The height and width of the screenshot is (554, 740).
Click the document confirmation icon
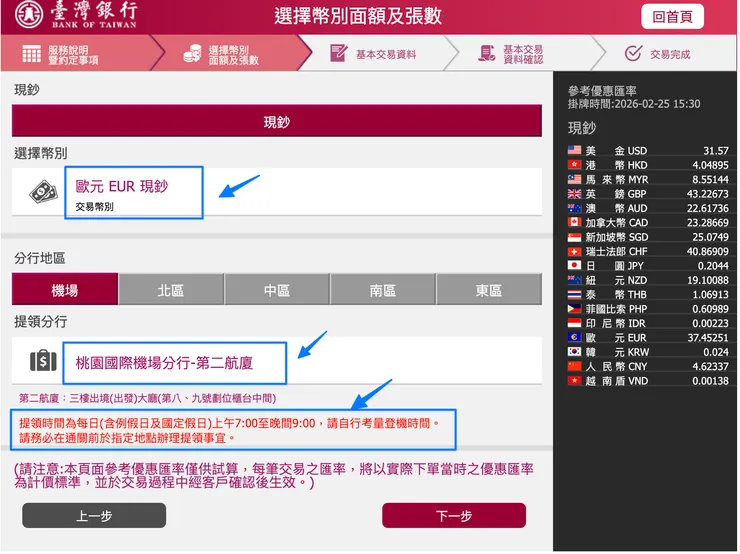point(487,53)
